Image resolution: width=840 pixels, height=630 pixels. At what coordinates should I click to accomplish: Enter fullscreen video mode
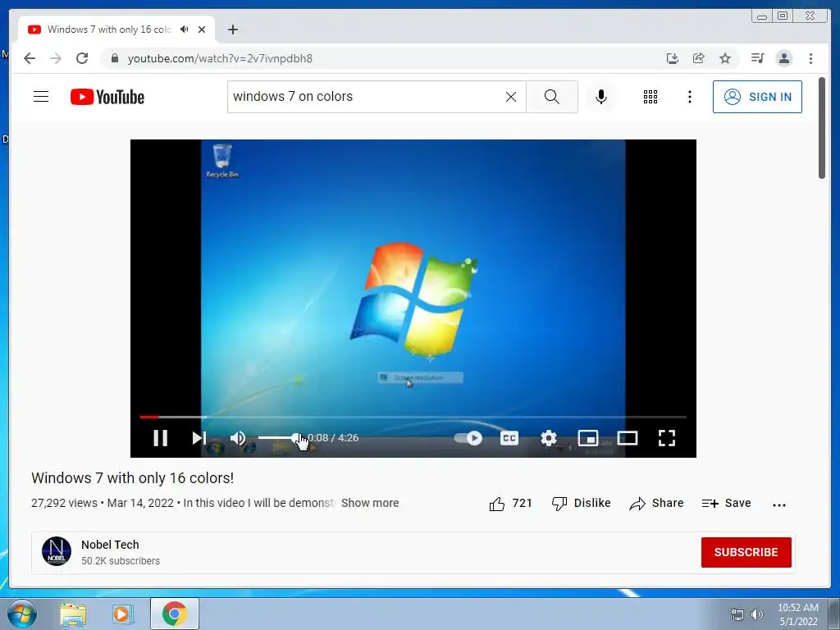pos(666,438)
